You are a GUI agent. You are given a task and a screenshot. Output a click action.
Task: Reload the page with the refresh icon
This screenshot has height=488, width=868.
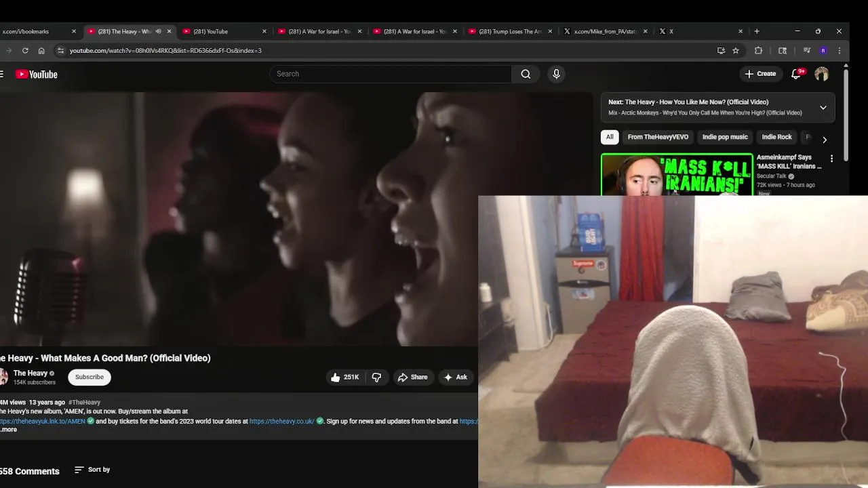pos(25,50)
